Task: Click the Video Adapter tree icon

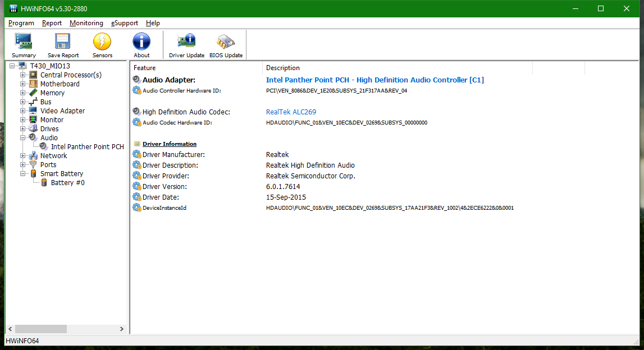Action: pyautogui.click(x=33, y=111)
